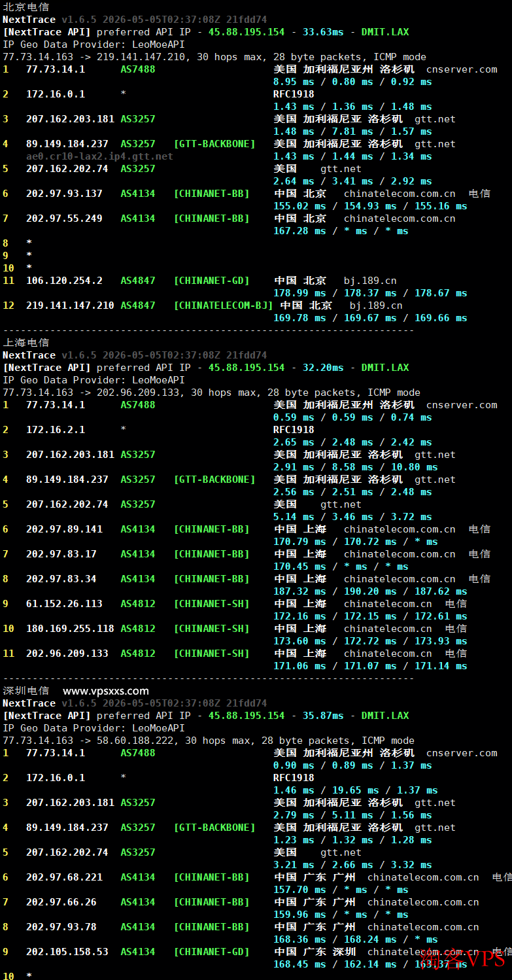The image size is (512, 980).
Task: Select gateway IP 172.16.2.1
Action: pos(56,429)
